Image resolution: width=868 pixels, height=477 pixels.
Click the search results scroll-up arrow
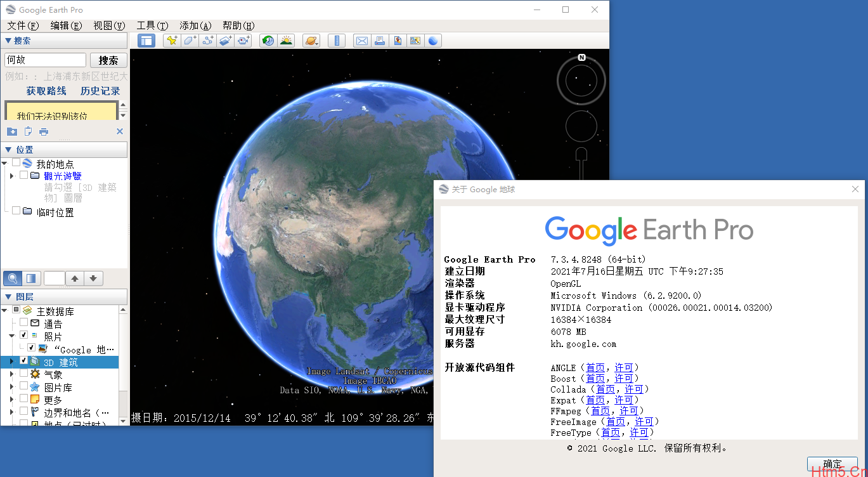[123, 105]
